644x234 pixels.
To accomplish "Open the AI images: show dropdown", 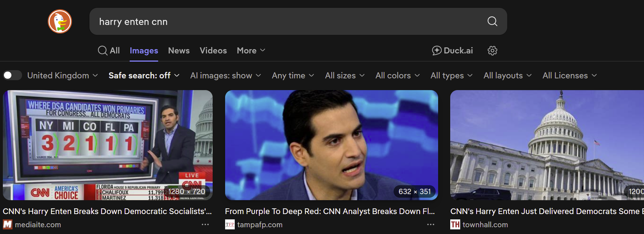I will [x=225, y=76].
